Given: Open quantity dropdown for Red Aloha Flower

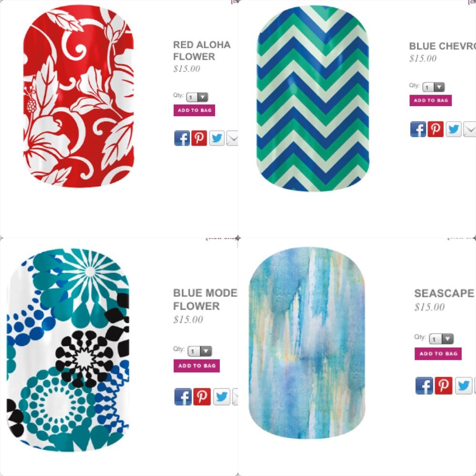Looking at the screenshot, I should click(197, 97).
